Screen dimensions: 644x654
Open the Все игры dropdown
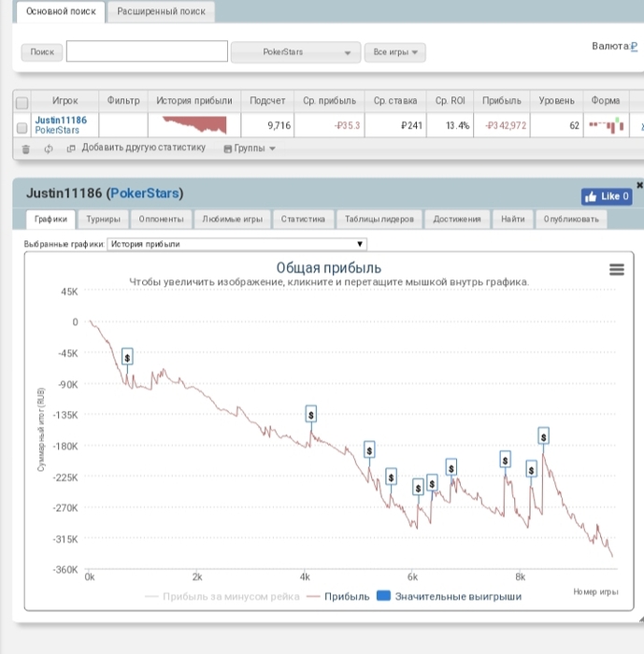(394, 52)
